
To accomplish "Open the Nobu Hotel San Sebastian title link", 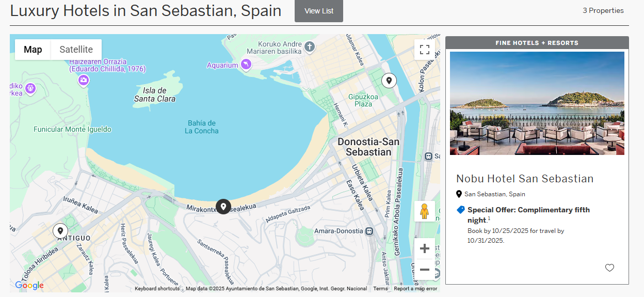I will pyautogui.click(x=525, y=179).
